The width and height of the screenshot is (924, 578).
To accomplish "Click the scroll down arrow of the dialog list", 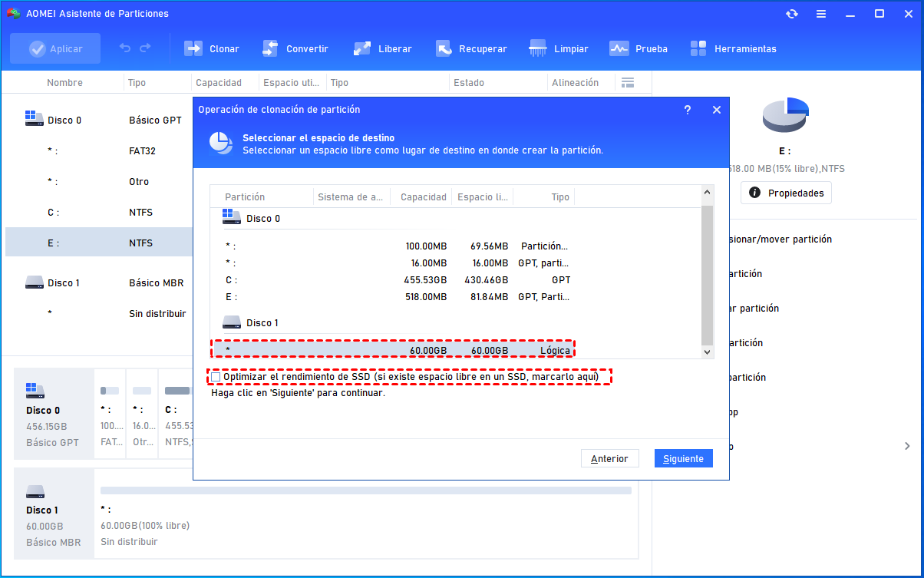I will [x=708, y=352].
